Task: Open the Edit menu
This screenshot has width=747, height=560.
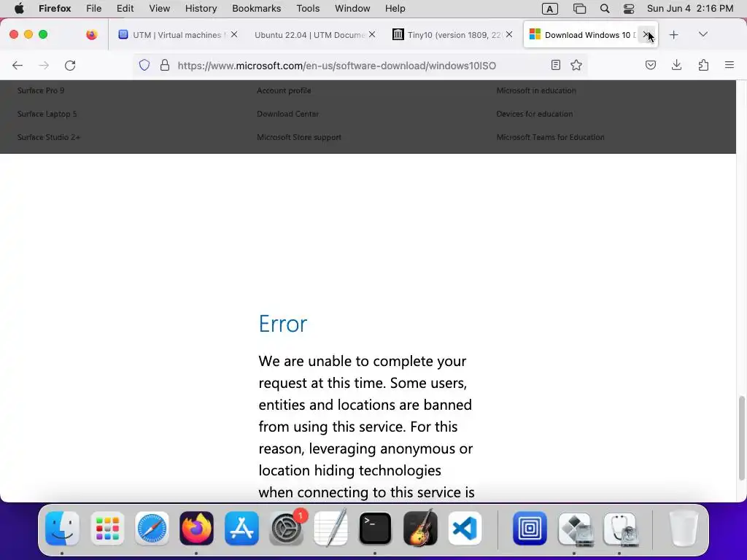Action: [x=125, y=9]
